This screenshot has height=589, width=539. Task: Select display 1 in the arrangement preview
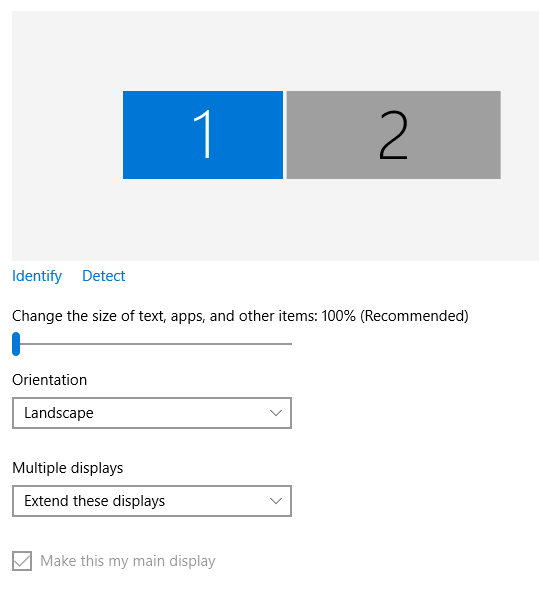203,135
